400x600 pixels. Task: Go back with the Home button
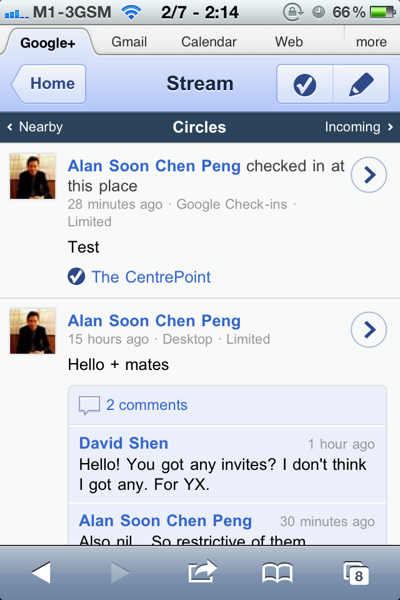click(49, 84)
